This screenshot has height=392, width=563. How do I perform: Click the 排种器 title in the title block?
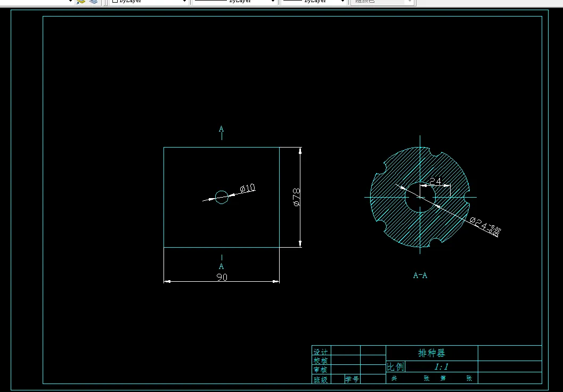pyautogui.click(x=431, y=353)
